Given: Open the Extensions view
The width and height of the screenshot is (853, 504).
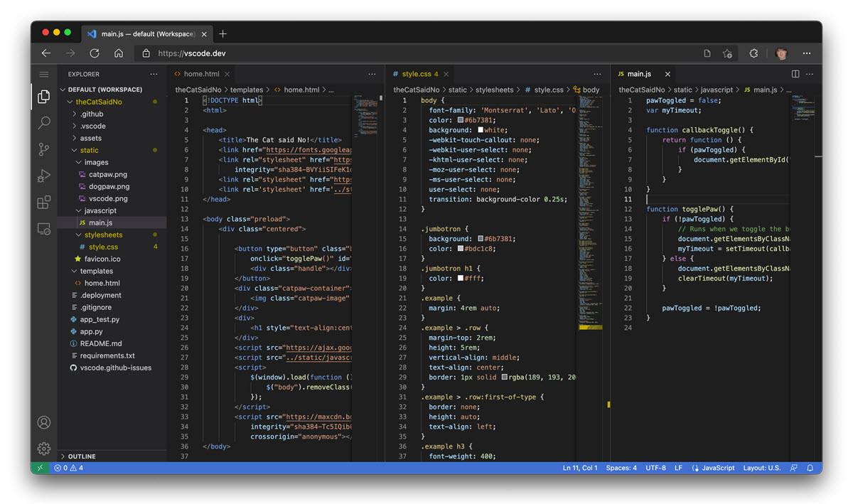Looking at the screenshot, I should click(x=44, y=202).
